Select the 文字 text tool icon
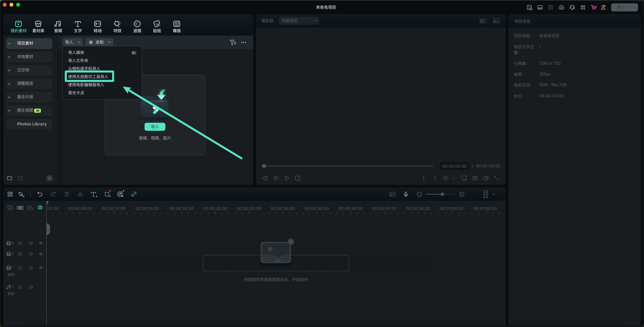Viewport: 644px width, 327px height. pos(78,26)
